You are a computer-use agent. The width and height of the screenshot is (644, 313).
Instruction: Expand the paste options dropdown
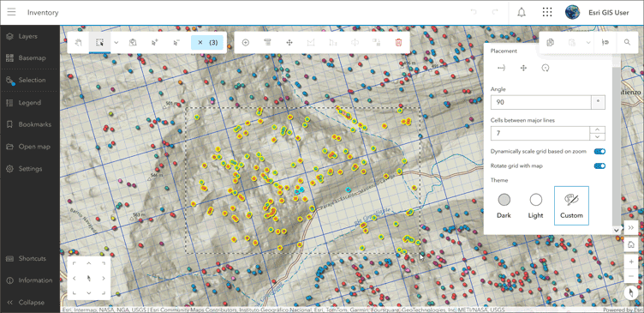588,42
